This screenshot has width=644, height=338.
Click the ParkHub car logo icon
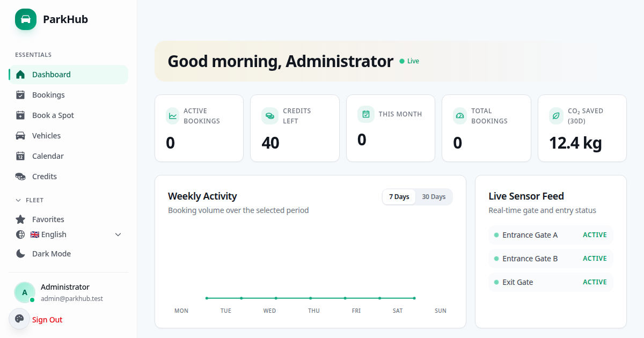tap(25, 19)
